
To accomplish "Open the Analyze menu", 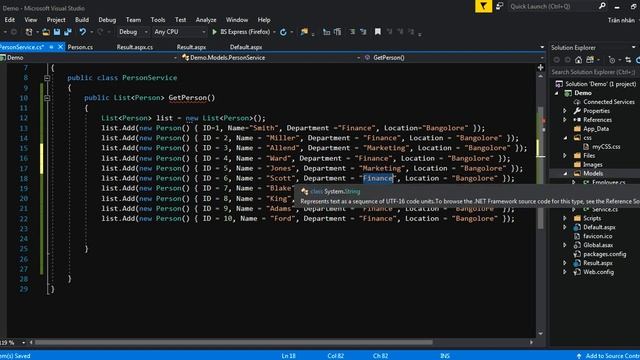I will (206, 20).
